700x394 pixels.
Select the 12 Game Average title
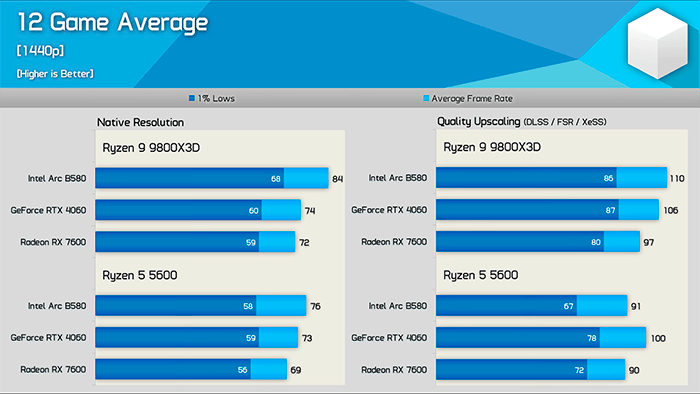(112, 23)
